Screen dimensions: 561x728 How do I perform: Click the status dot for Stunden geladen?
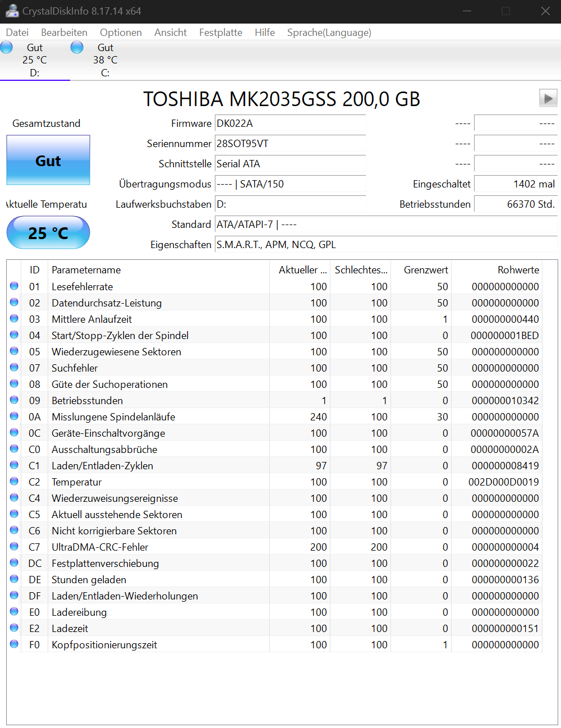click(14, 579)
